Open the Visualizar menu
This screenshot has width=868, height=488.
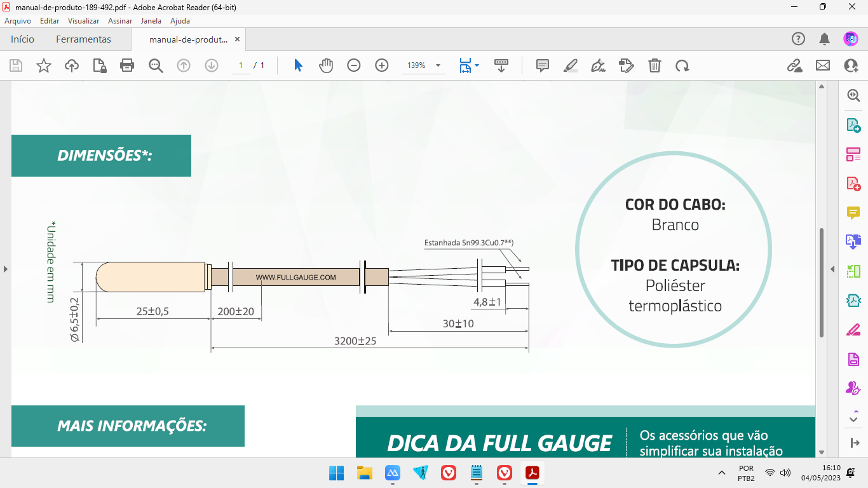[x=83, y=21]
